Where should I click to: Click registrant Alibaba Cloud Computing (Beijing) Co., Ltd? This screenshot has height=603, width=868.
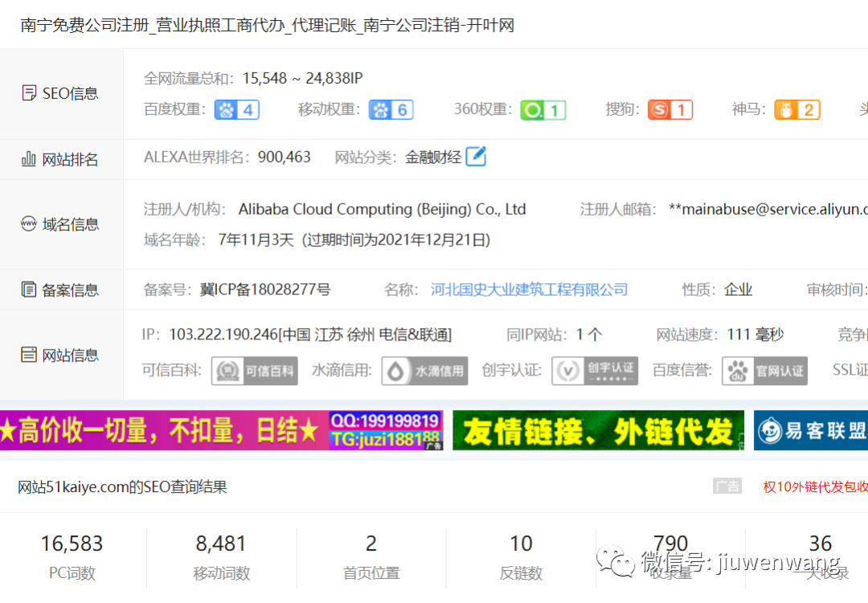click(x=382, y=209)
